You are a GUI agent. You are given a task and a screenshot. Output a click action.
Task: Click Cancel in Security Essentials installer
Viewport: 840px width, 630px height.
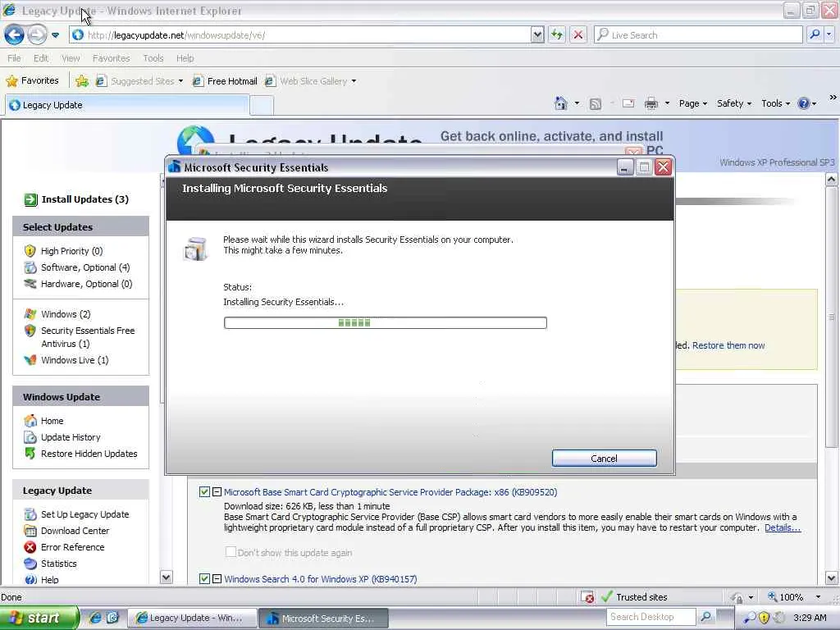[x=604, y=459]
